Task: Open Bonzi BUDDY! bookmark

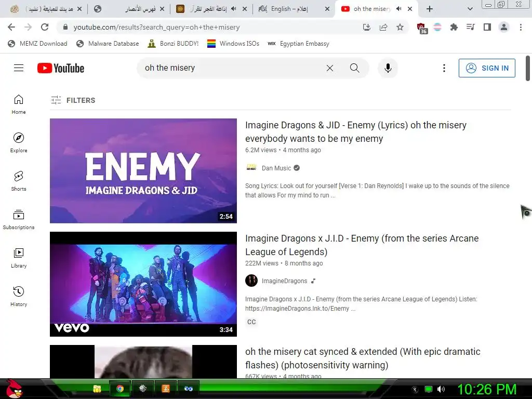Action: [x=173, y=44]
